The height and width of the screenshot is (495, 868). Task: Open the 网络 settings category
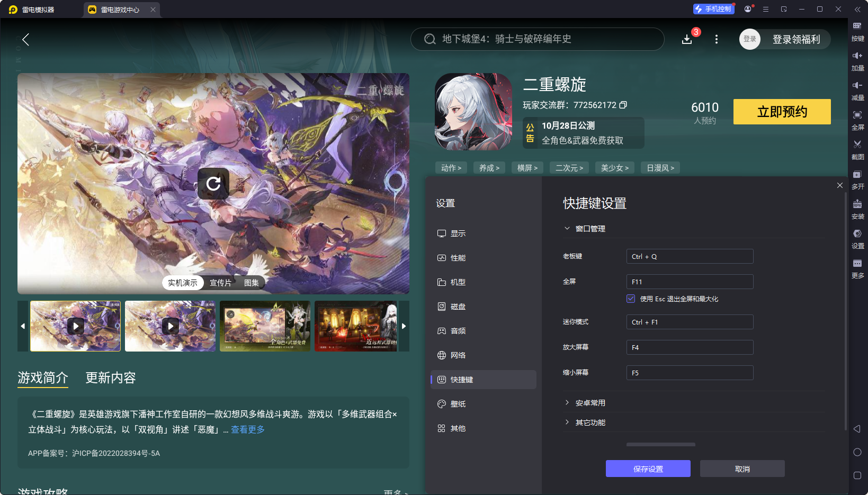point(484,355)
